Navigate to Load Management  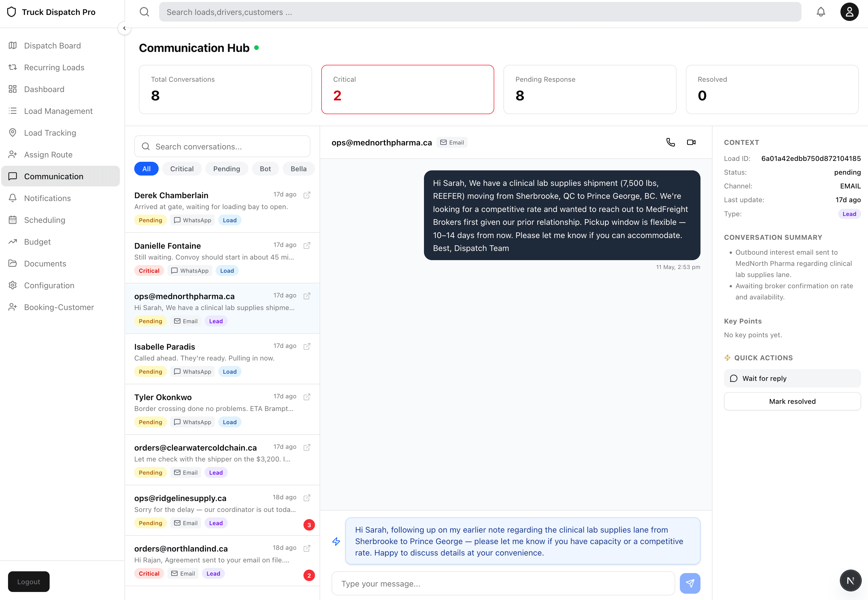pyautogui.click(x=60, y=111)
